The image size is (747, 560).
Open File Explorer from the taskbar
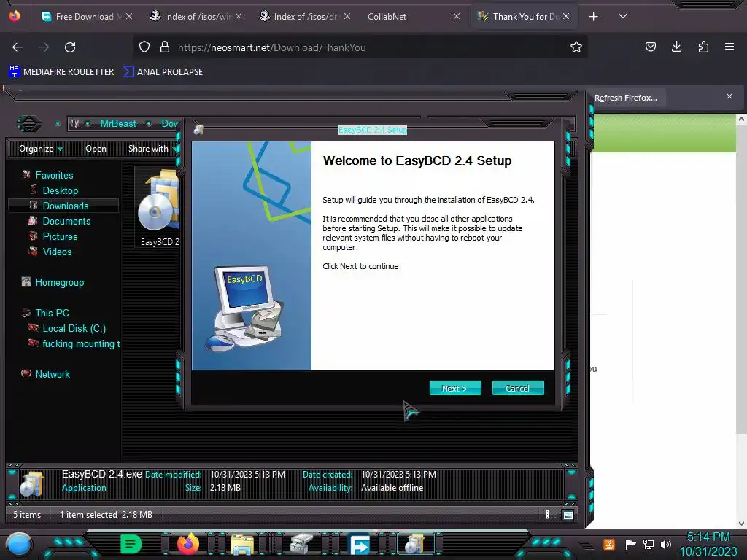pyautogui.click(x=242, y=544)
